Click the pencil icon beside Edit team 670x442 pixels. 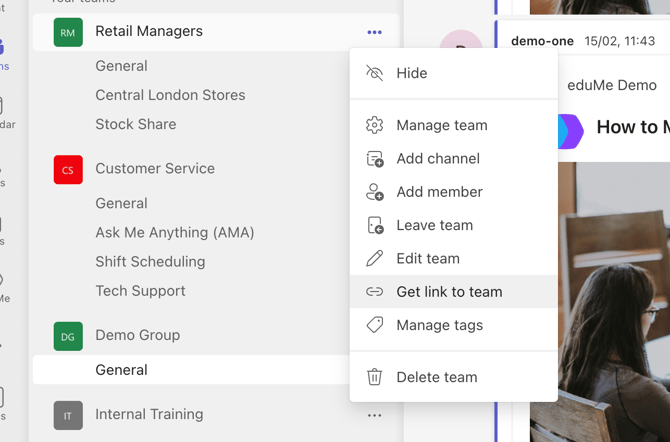pos(375,259)
